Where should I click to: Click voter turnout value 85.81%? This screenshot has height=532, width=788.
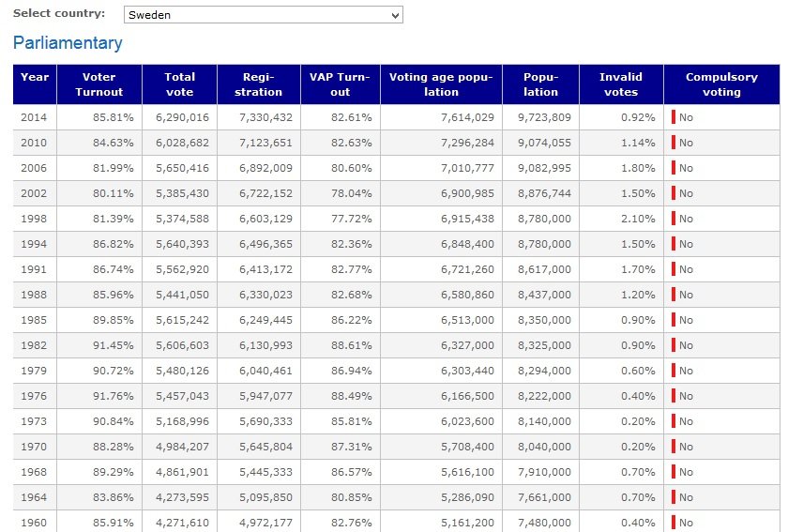114,117
